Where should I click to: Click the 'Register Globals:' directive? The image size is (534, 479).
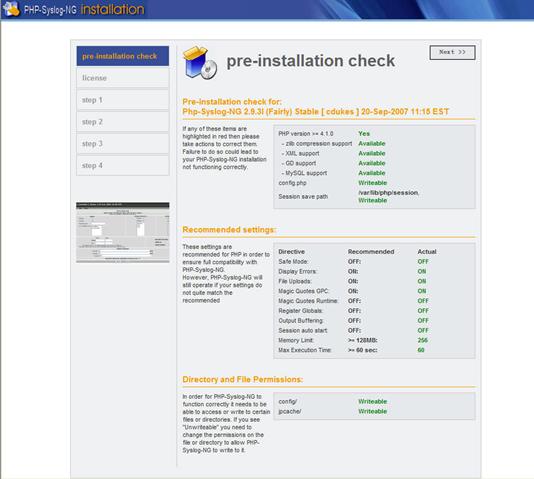[x=300, y=311]
